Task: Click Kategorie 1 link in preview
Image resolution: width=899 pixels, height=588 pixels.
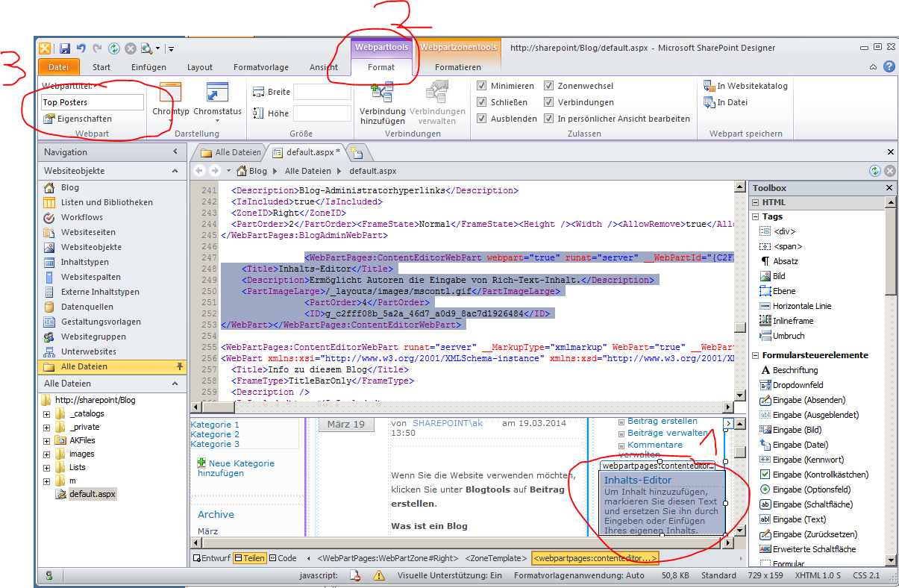Action: (216, 425)
